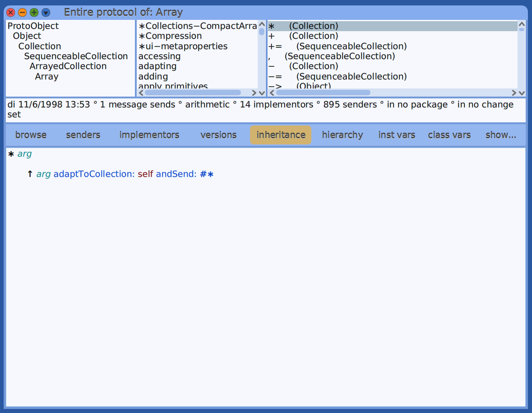
Task: Select Array in the class hierarchy list
Action: (x=46, y=76)
